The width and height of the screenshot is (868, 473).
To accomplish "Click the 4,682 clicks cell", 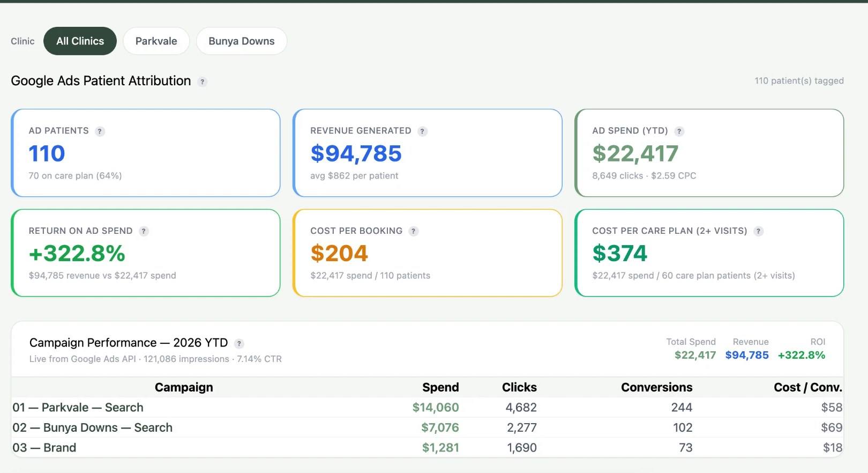I will 521,408.
